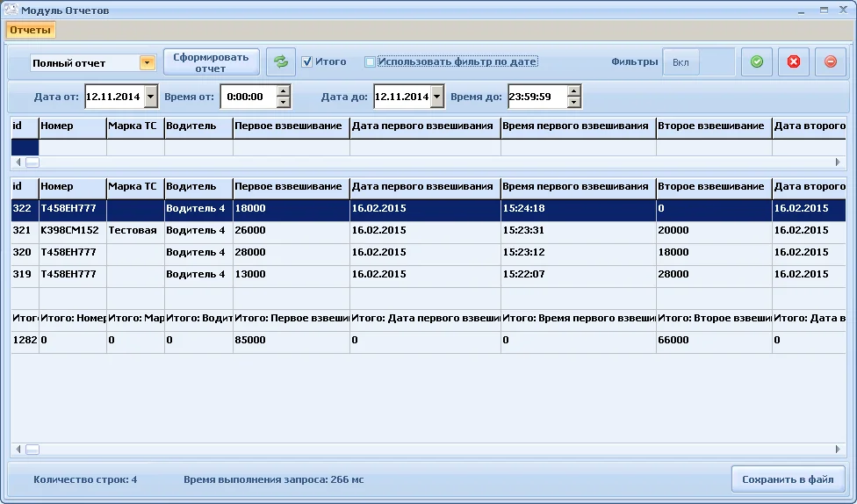857x504 pixels.
Task: Click the red minus filter button
Action: 831,62
